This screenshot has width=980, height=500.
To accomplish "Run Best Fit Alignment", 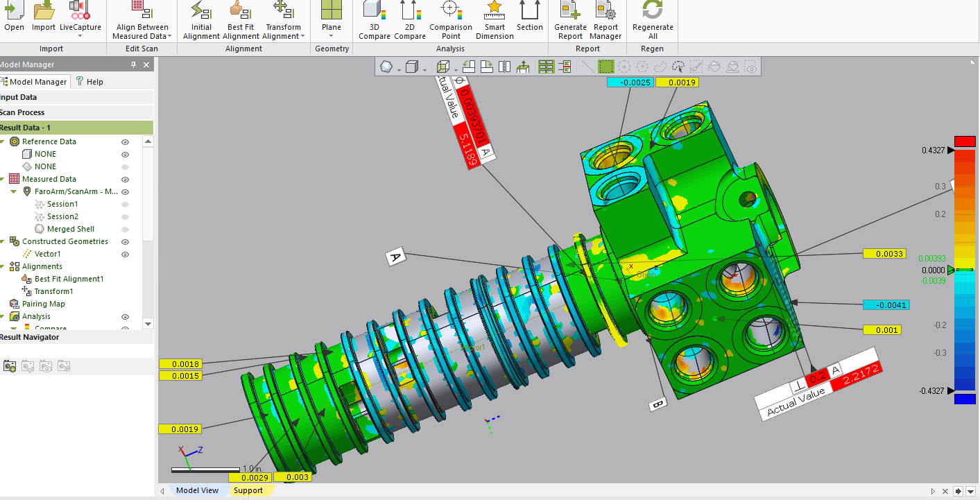I will click(241, 20).
